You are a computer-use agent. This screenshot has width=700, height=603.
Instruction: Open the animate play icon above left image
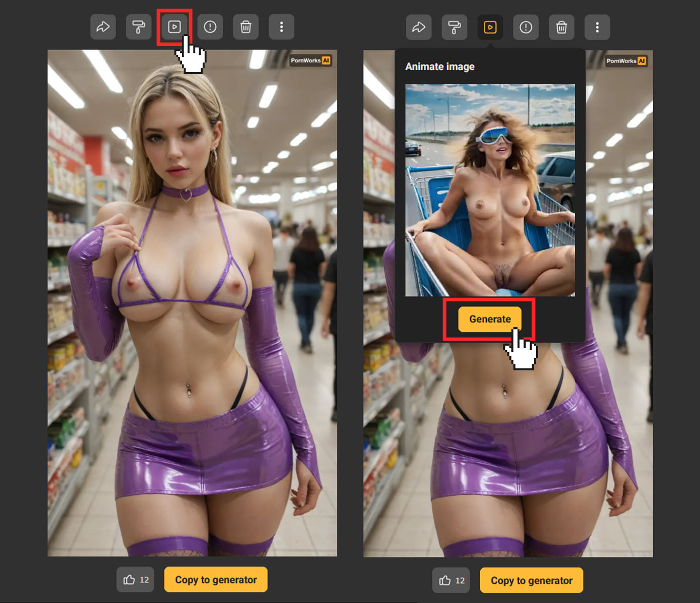coord(174,27)
